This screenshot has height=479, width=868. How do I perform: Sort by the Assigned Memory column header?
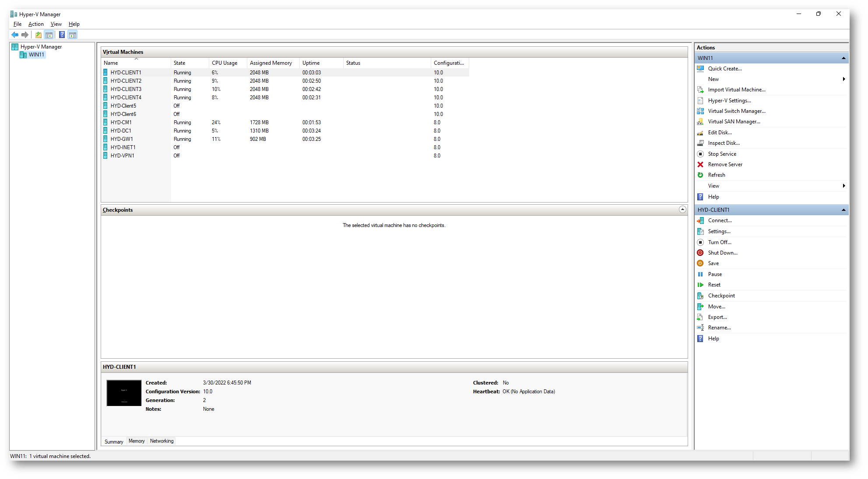click(x=273, y=63)
